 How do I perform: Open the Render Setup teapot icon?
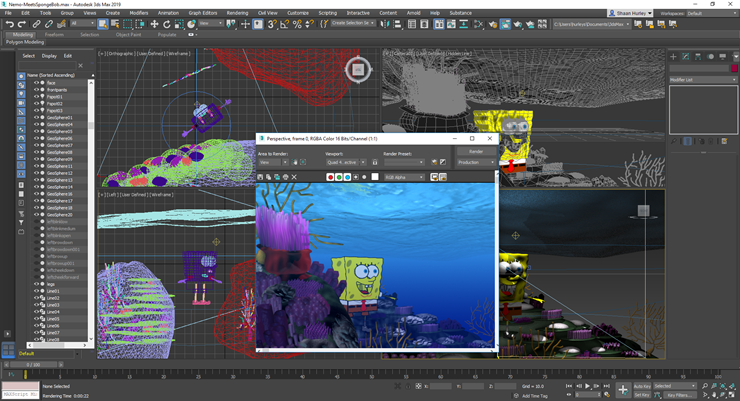pyautogui.click(x=493, y=24)
